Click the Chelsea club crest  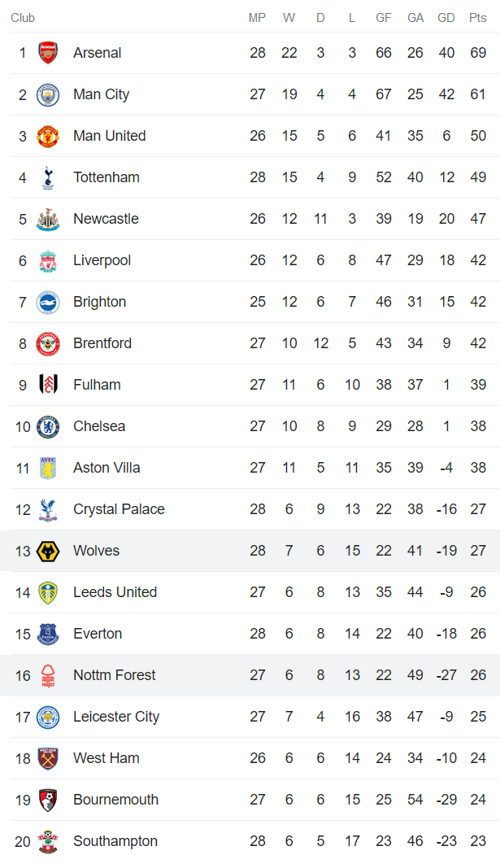48,426
